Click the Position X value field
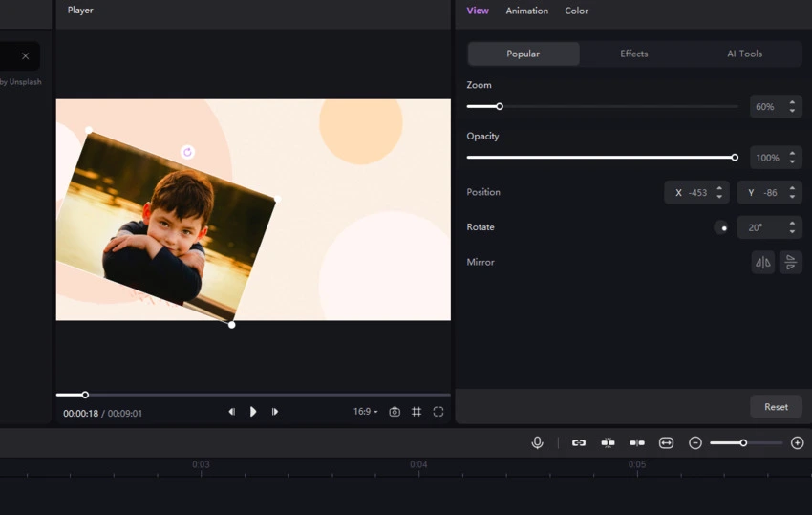This screenshot has width=812, height=515. point(697,192)
